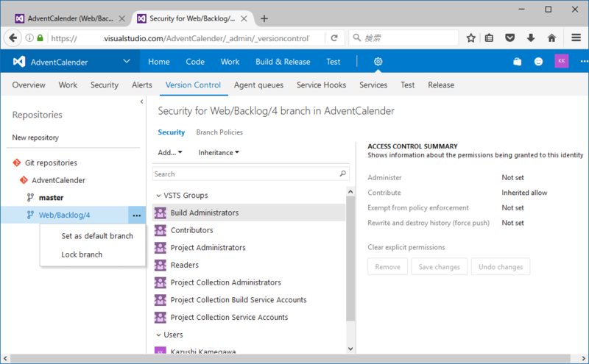Click the feedback smiley face icon

coord(538,62)
